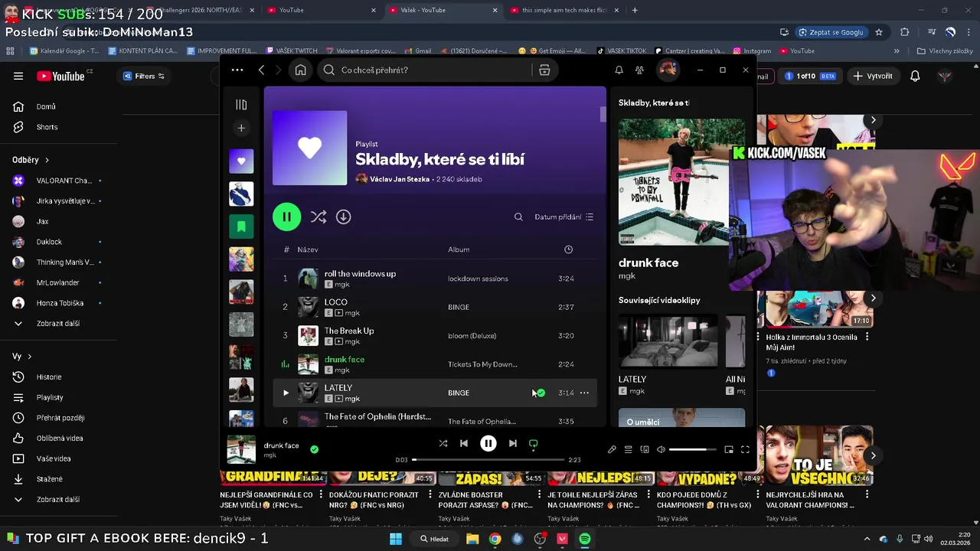Adjust the Spotify volume slider
The height and width of the screenshot is (551, 980).
[x=692, y=449]
